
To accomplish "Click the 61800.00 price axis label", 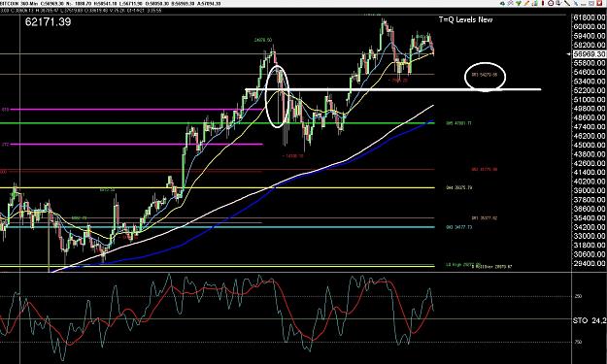I will 590,17.
